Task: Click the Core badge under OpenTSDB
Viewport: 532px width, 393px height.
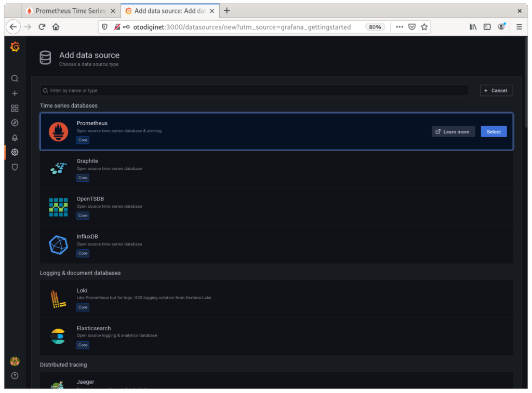Action: (x=83, y=215)
